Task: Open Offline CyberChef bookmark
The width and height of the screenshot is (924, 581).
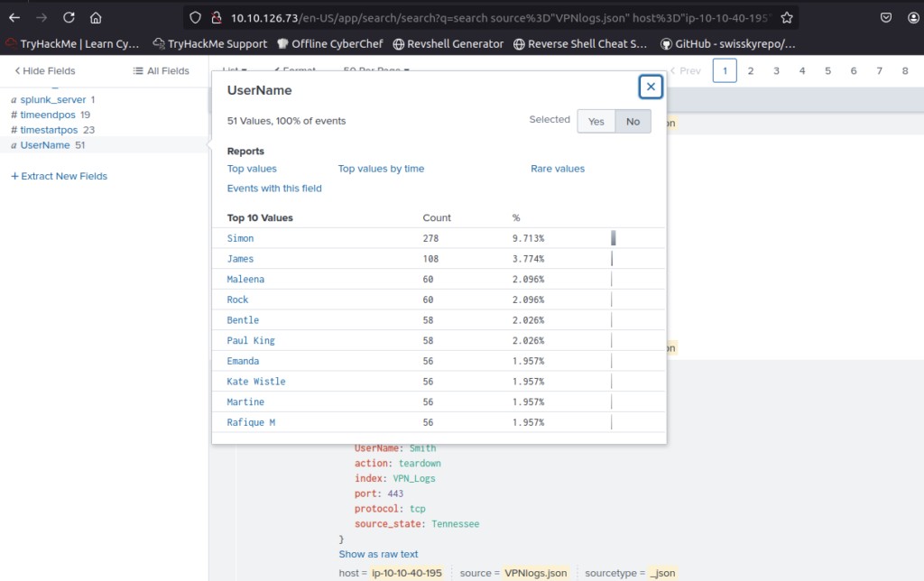Action: coord(330,43)
